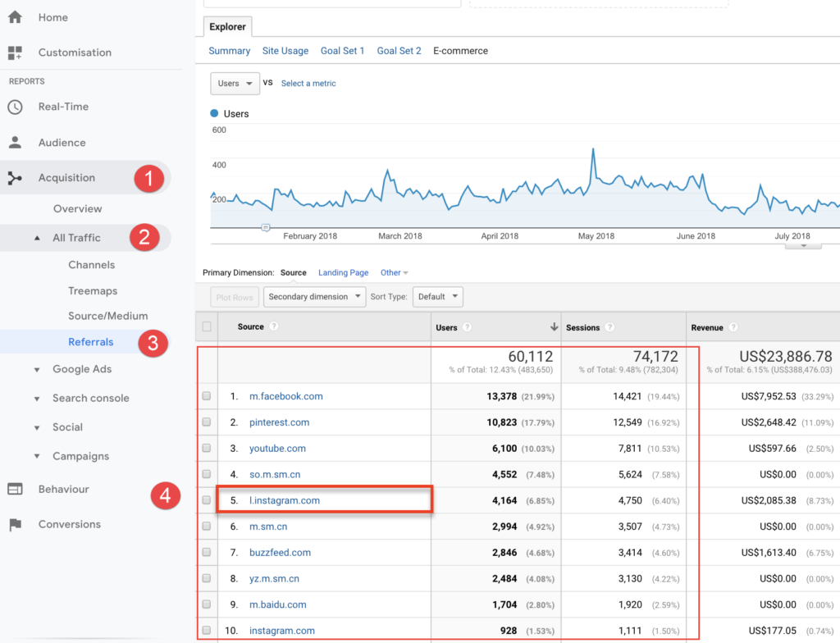The image size is (840, 643).
Task: Click the chart date-range handle below July 2018
Action: click(x=803, y=246)
